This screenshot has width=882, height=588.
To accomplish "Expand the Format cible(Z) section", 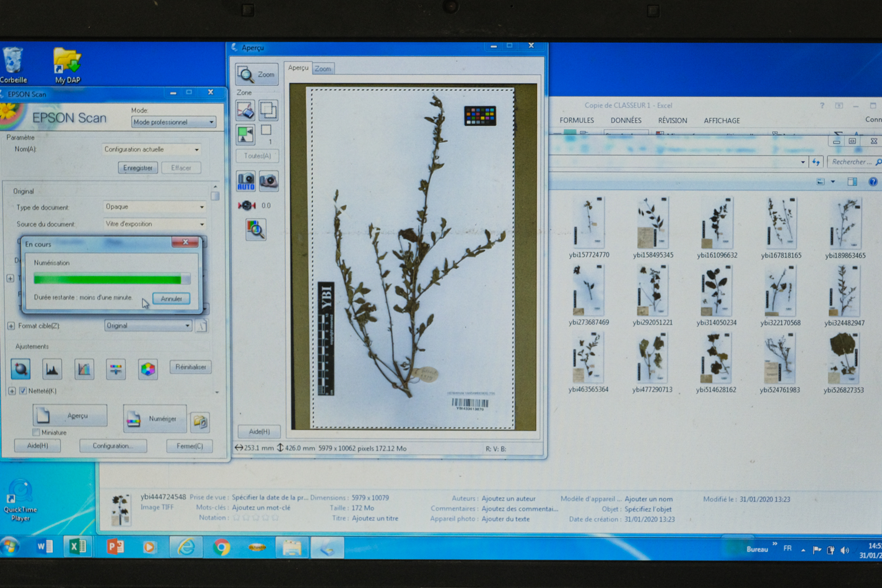I will click(x=11, y=326).
